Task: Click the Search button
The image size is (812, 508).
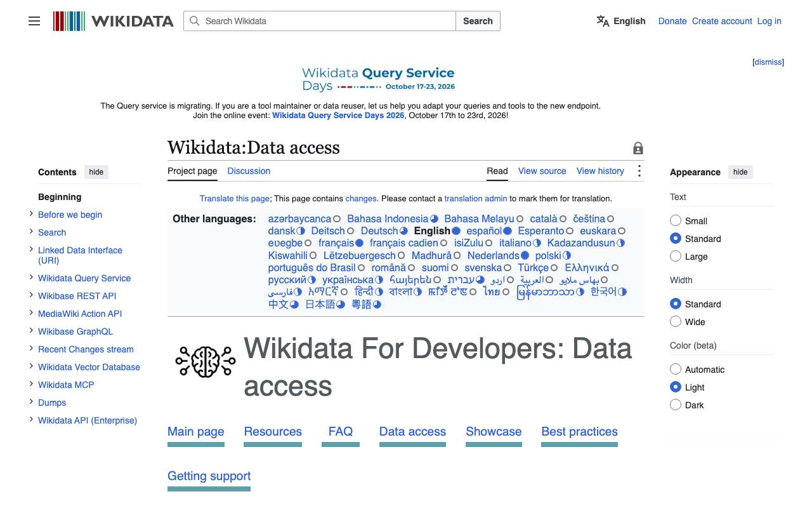Action: [478, 21]
